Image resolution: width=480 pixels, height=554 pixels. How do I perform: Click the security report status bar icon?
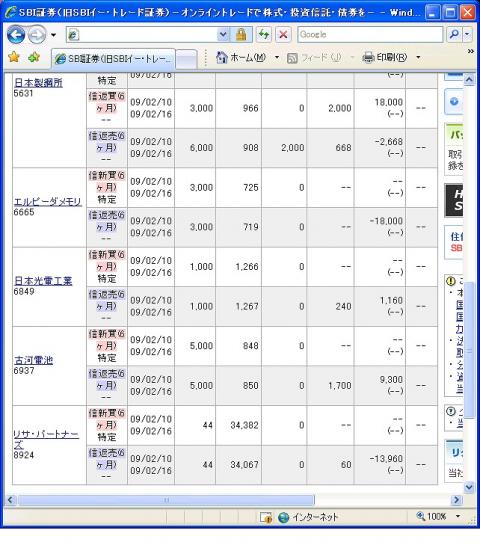point(266,517)
